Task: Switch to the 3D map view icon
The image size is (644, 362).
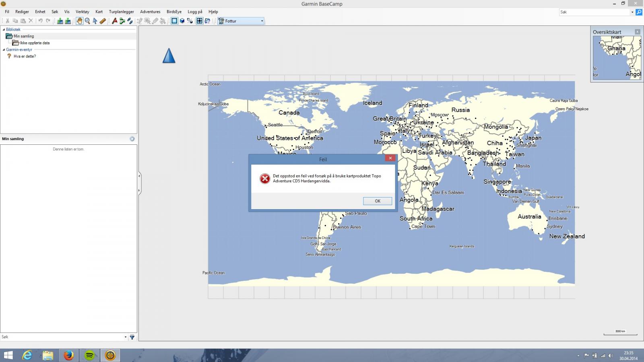Action: pos(182,21)
